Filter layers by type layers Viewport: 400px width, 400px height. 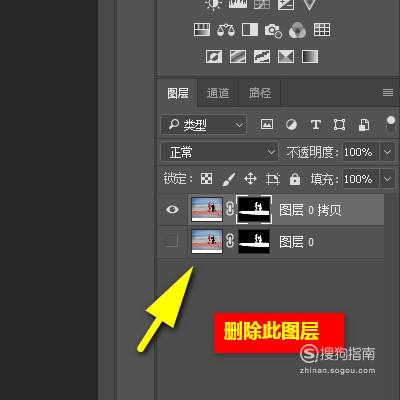point(316,125)
